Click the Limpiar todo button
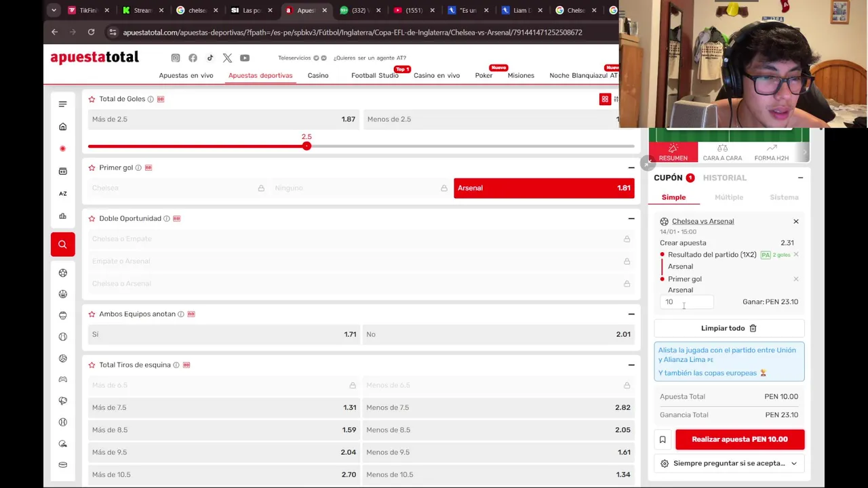This screenshot has width=868, height=488. pyautogui.click(x=729, y=328)
